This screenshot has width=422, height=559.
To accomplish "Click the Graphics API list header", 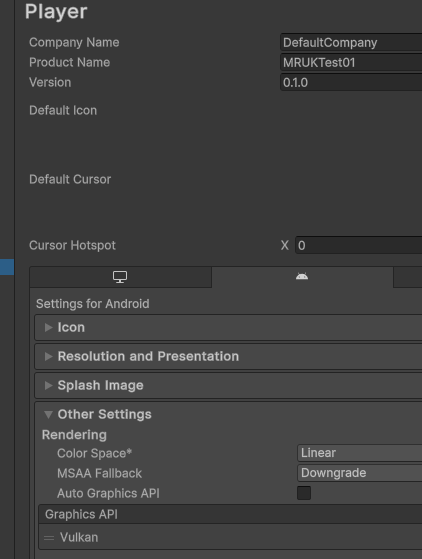I will coord(230,514).
